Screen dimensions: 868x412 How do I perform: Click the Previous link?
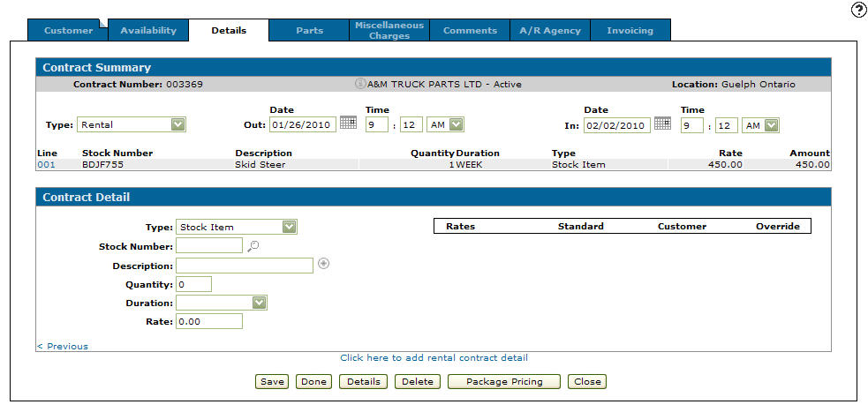click(63, 346)
